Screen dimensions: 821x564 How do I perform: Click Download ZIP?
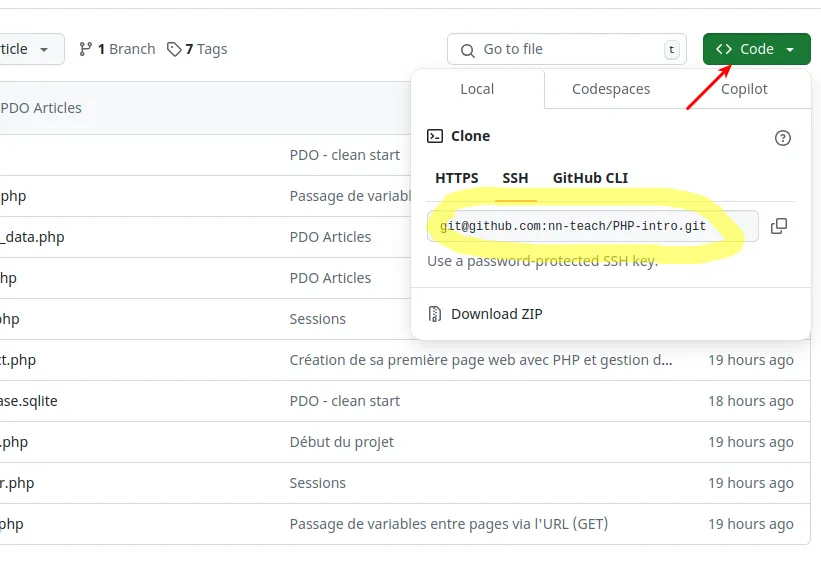[x=496, y=314]
